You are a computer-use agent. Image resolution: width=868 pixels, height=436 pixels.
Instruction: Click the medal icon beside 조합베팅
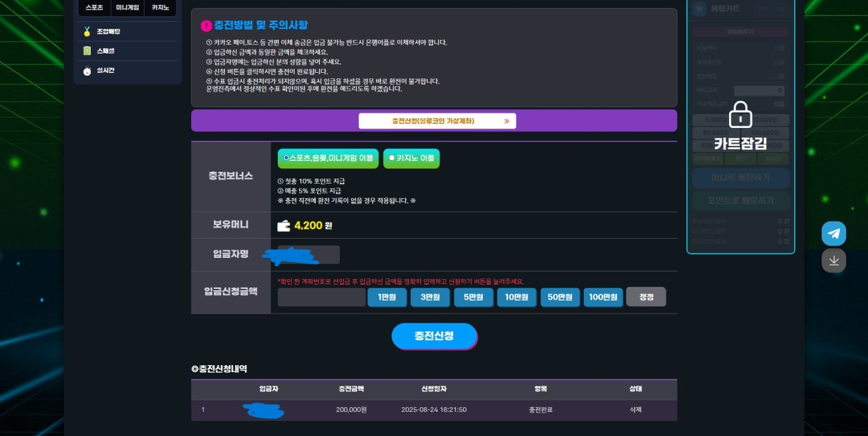[87, 31]
